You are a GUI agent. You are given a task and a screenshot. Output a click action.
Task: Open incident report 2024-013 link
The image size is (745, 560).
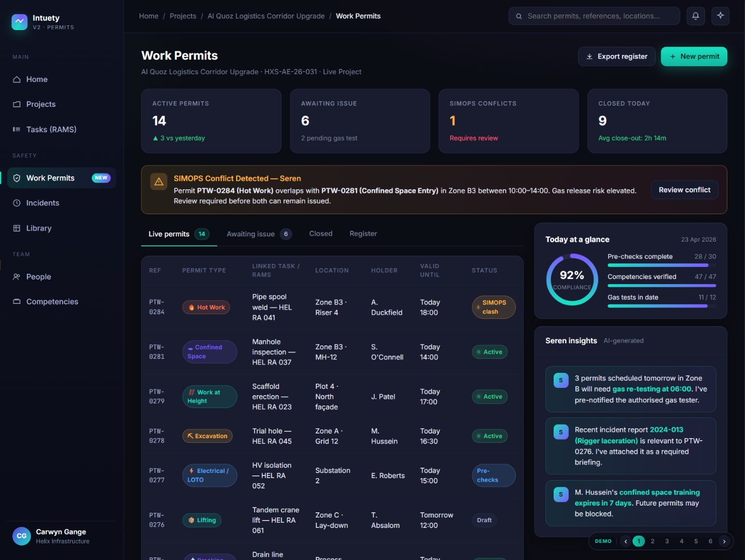[x=666, y=430]
